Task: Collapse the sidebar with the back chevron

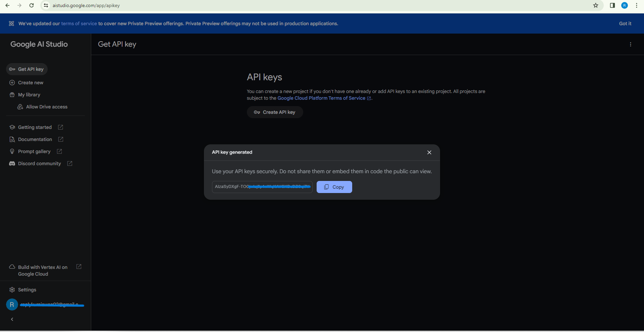Action: pyautogui.click(x=12, y=319)
